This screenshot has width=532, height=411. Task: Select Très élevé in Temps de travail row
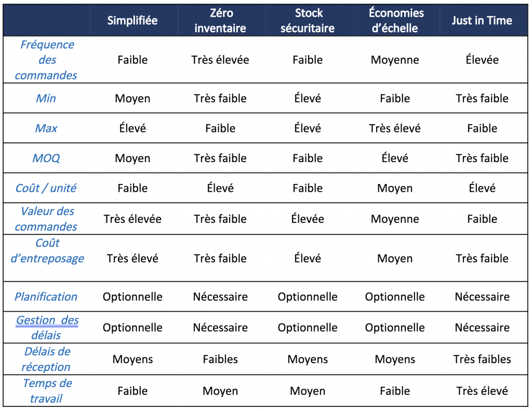pos(482,391)
